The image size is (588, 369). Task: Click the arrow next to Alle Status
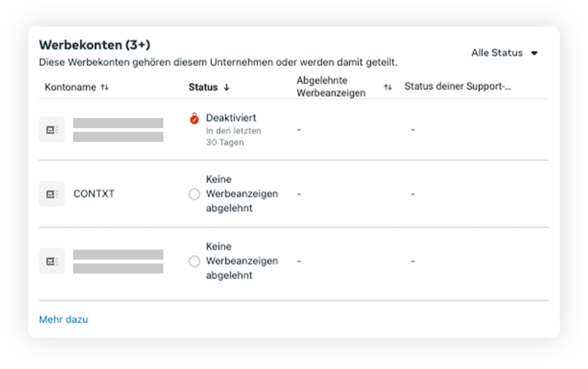coord(534,53)
